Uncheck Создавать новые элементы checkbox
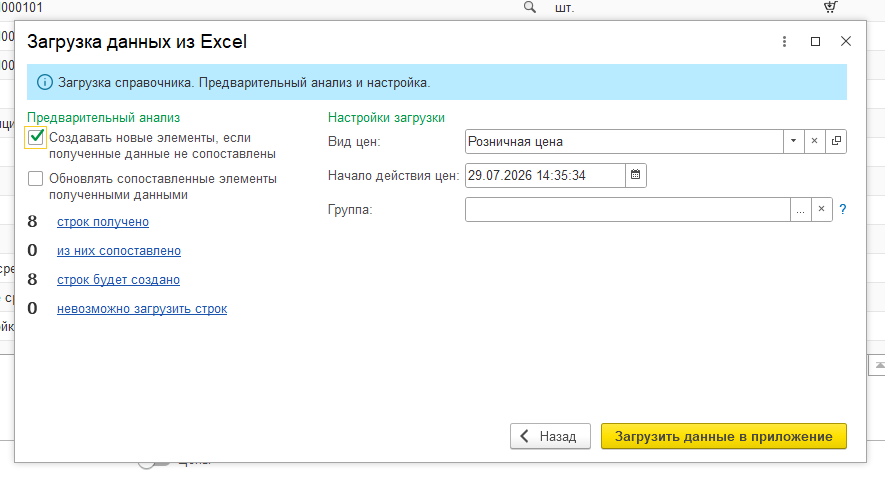This screenshot has height=480, width=885. 36,137
